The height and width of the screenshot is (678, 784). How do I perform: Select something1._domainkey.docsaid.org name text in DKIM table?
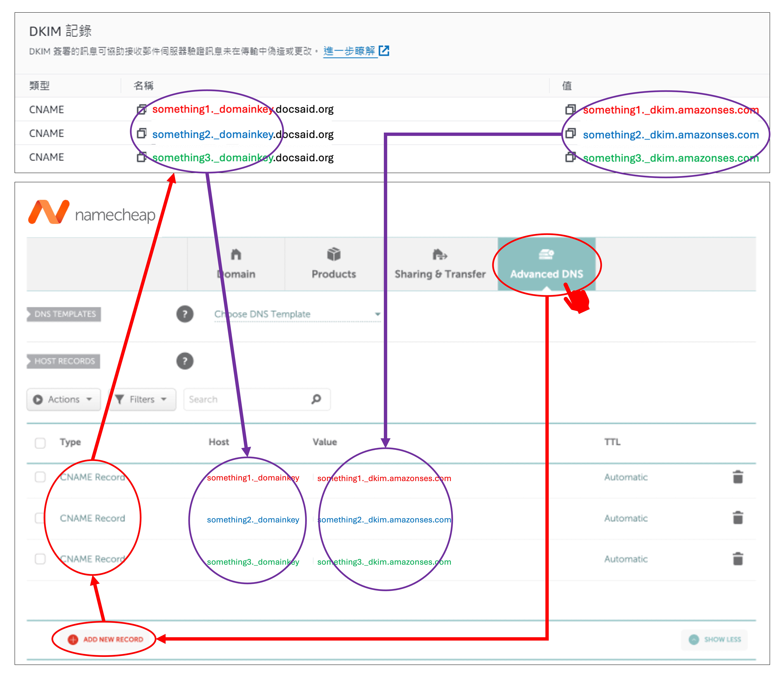(243, 109)
